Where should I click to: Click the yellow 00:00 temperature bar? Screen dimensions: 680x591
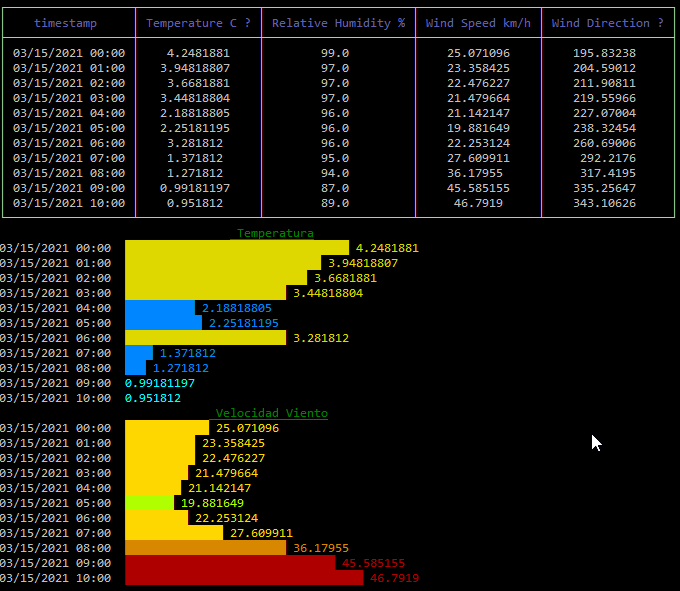[x=237, y=248]
